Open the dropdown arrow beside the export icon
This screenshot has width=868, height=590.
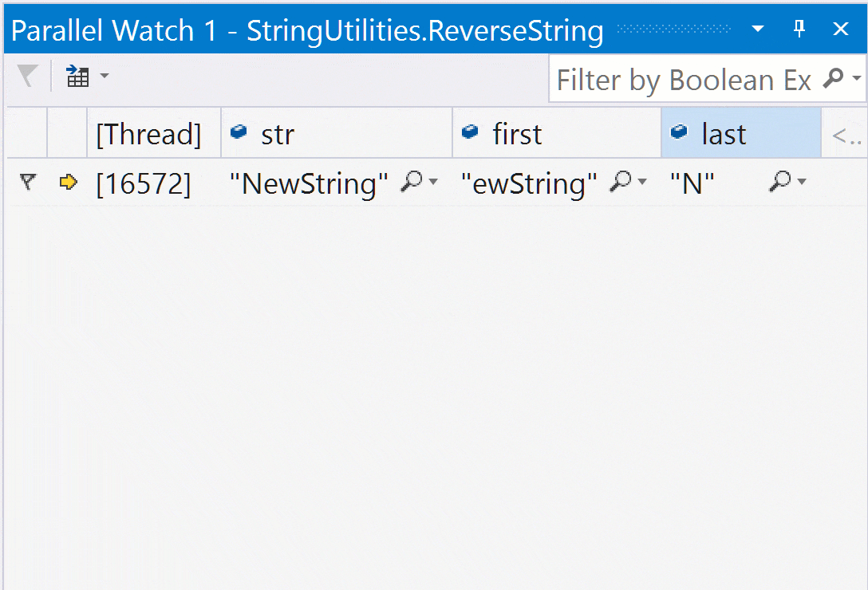pos(105,77)
